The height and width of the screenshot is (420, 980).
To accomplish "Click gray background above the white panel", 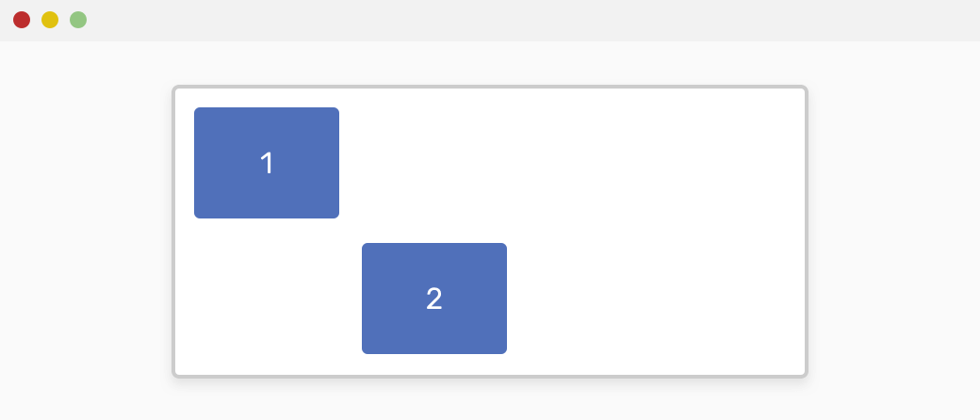I will [490, 64].
